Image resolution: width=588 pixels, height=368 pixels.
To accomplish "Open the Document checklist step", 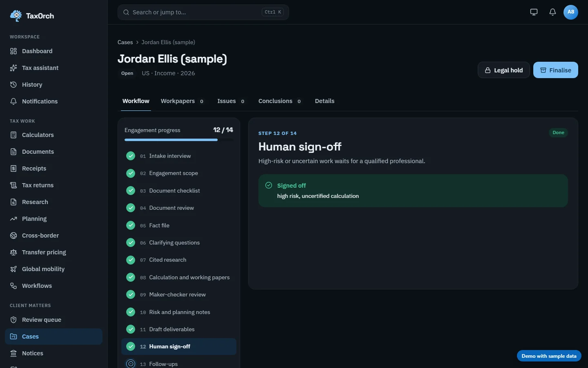I will [x=179, y=191].
